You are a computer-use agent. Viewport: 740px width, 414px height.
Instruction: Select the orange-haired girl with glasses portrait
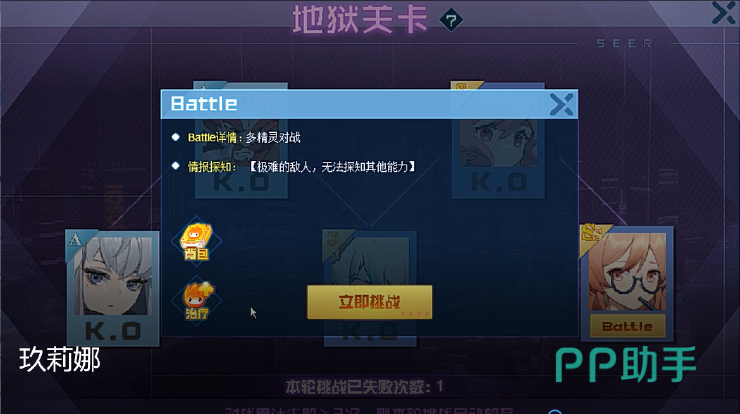click(x=627, y=271)
